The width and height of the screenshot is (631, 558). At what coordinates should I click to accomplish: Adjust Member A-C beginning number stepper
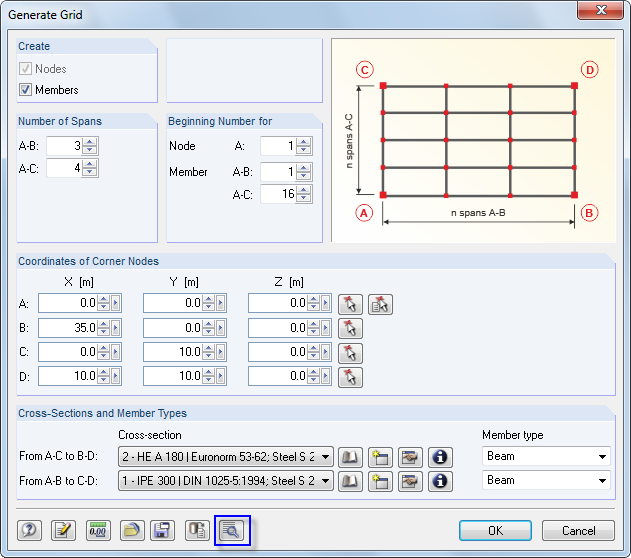tap(304, 194)
